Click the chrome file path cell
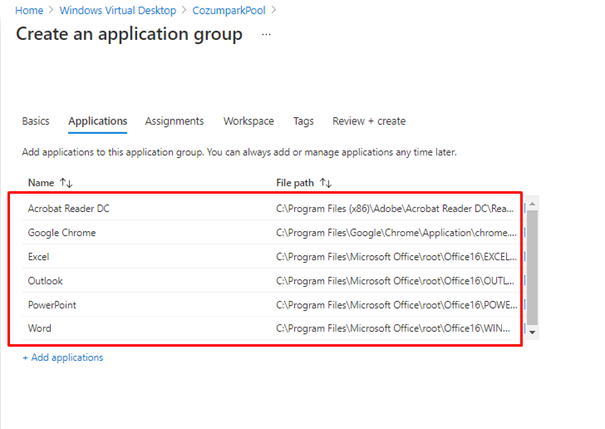 (x=396, y=233)
